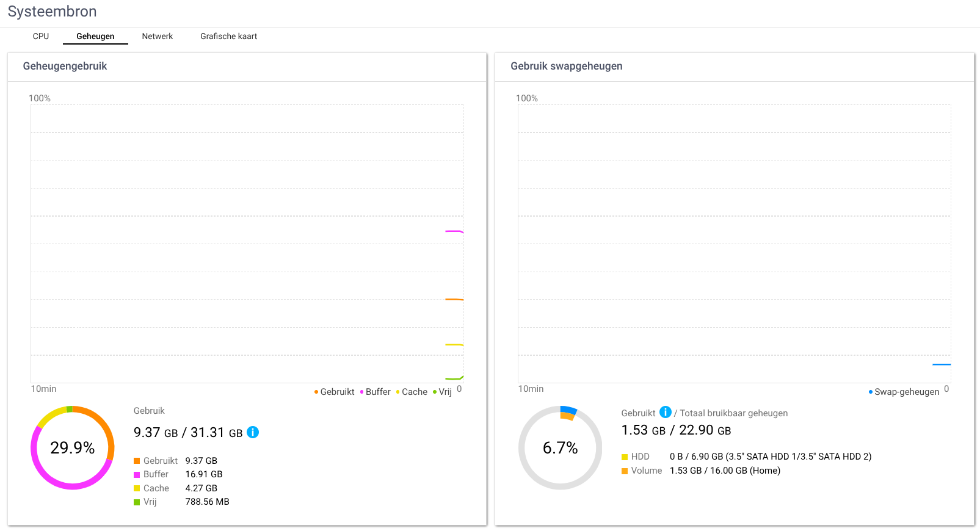This screenshot has height=531, width=980.
Task: Click the 6.7% swap donut chart
Action: click(x=560, y=447)
